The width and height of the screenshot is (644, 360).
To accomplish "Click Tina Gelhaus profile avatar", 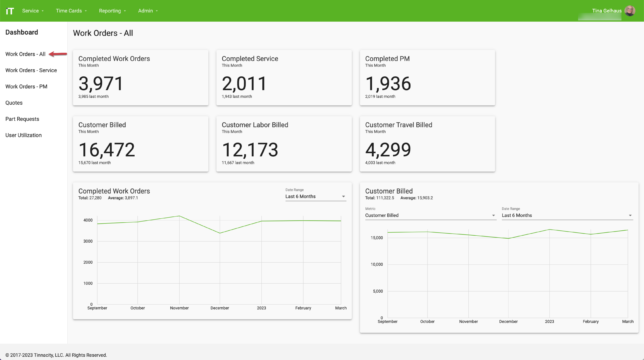I will 629,11.
